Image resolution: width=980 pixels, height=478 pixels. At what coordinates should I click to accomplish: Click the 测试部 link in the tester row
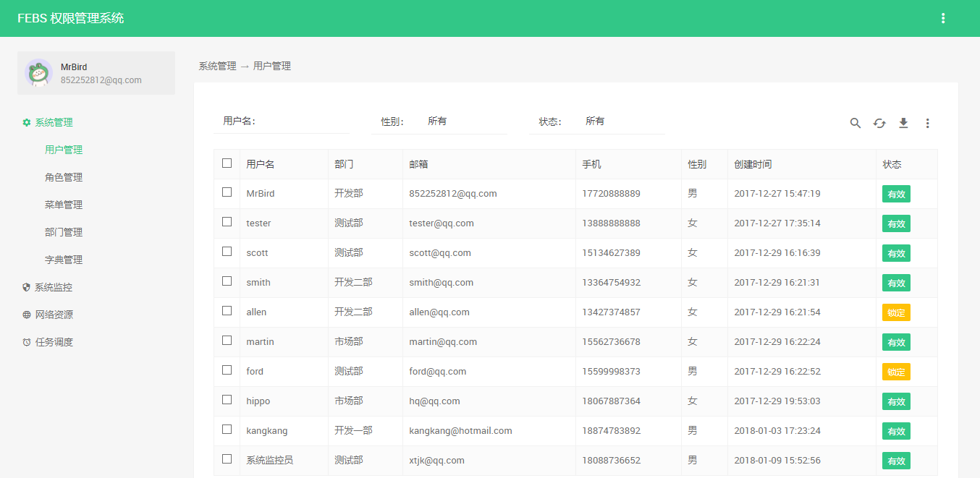click(349, 223)
